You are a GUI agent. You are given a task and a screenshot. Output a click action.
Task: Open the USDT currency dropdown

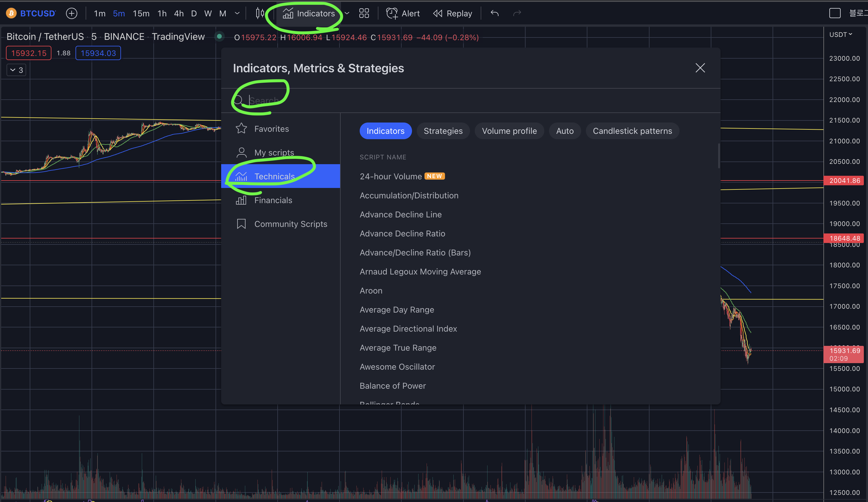point(840,34)
